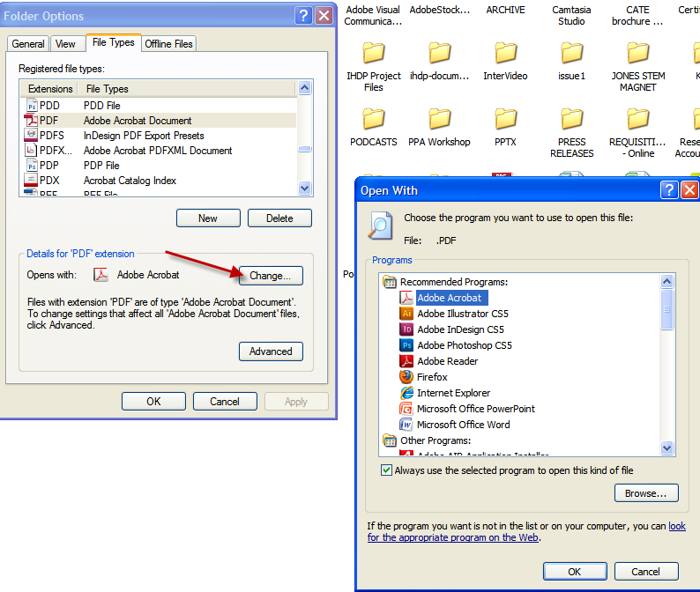Click the Programs list scrollbar thumb

tap(667, 309)
